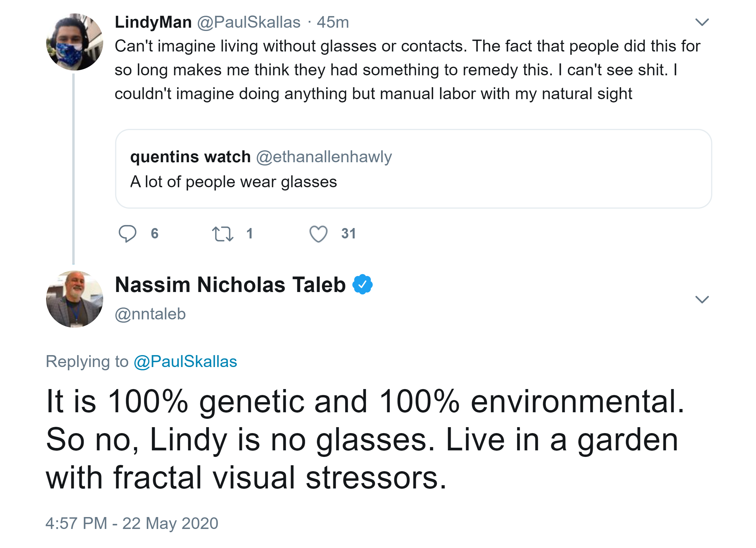Open the @PaulSkallas handle in header
This screenshot has height=548, width=756.
249,22
